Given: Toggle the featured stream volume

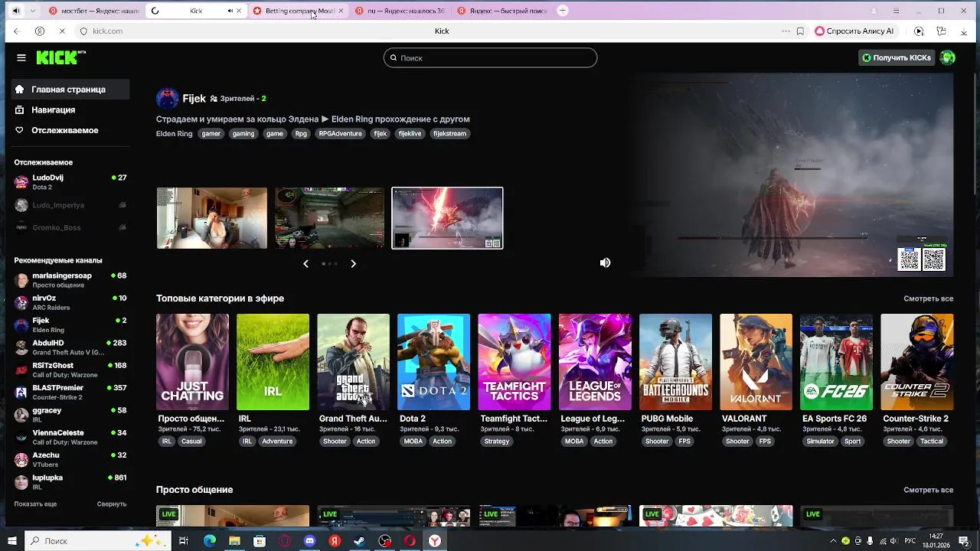Looking at the screenshot, I should [x=605, y=262].
